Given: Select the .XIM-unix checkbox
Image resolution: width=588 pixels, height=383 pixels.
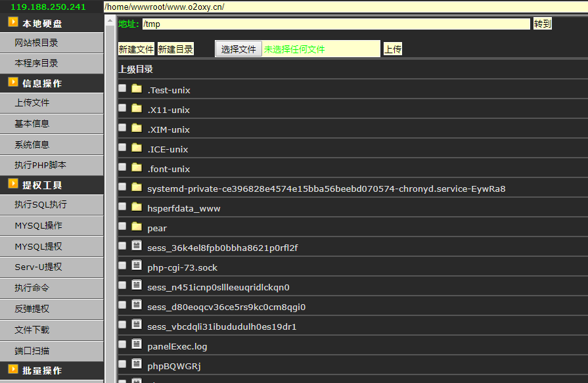Looking at the screenshot, I should pos(122,127).
